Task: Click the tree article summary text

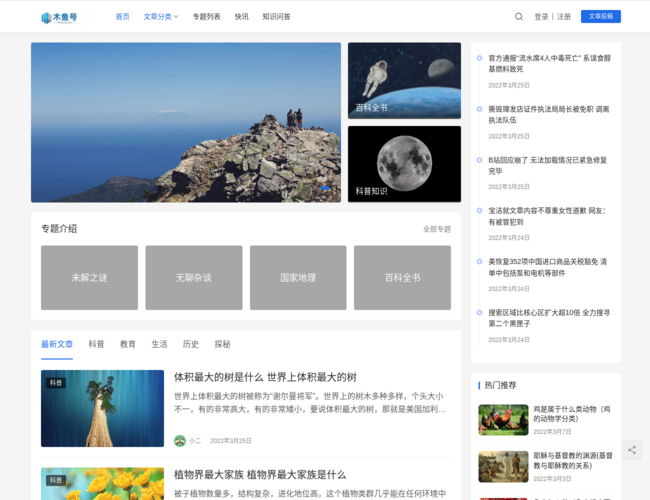Action: [310, 403]
